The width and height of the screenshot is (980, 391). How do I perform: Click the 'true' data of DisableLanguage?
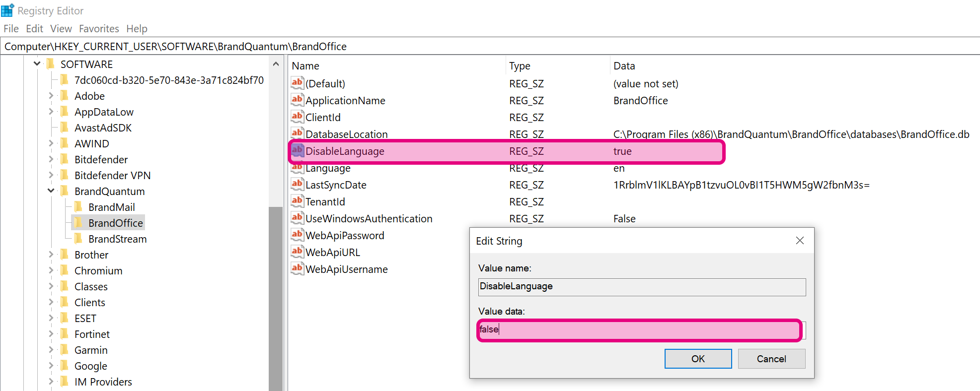tap(622, 151)
